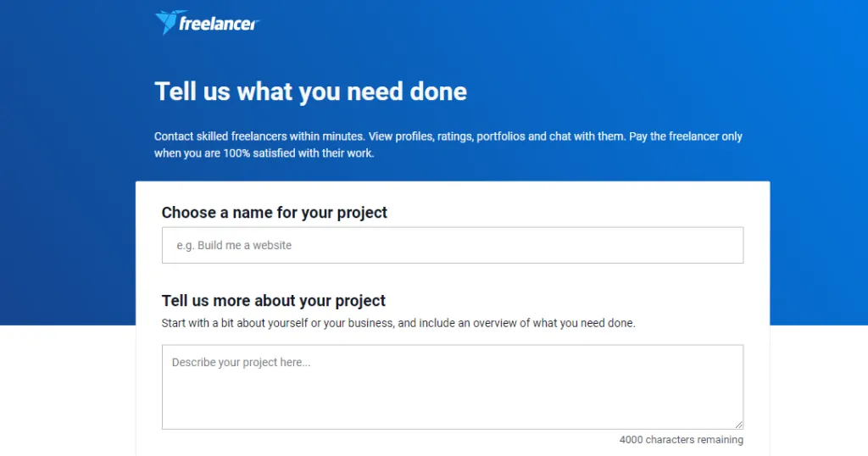Image resolution: width=868 pixels, height=456 pixels.
Task: Click the "e.g. Build me a website" placeholder
Action: [234, 245]
